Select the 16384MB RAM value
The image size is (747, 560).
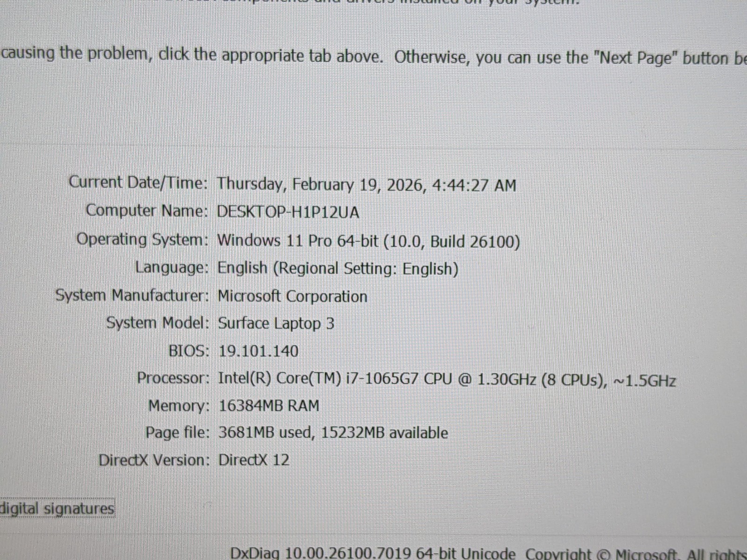click(269, 406)
